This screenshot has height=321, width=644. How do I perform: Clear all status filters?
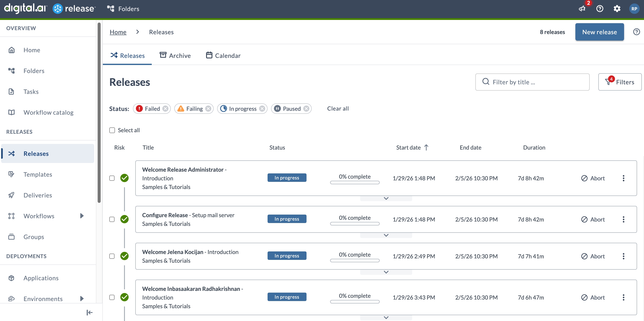(337, 108)
